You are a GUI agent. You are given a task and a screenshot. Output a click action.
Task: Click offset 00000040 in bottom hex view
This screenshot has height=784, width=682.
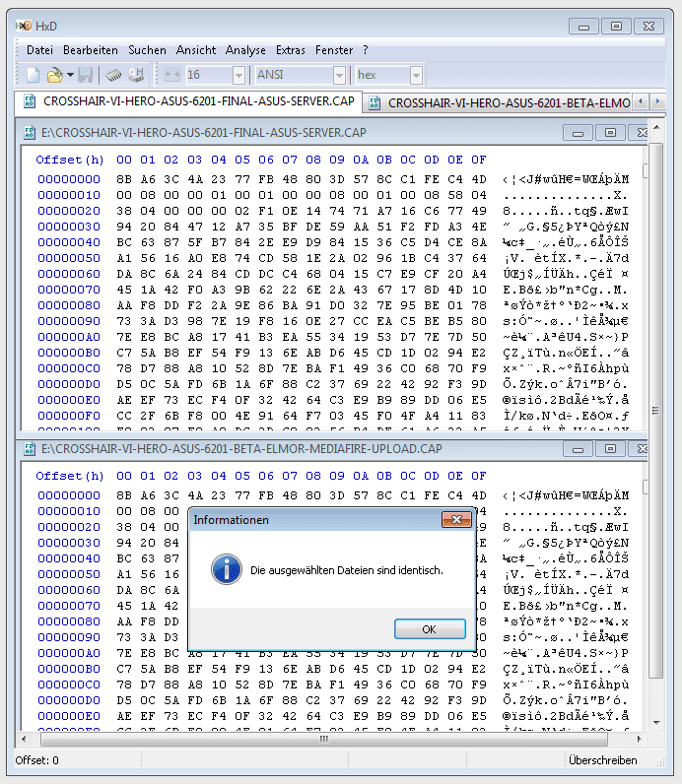click(x=69, y=558)
